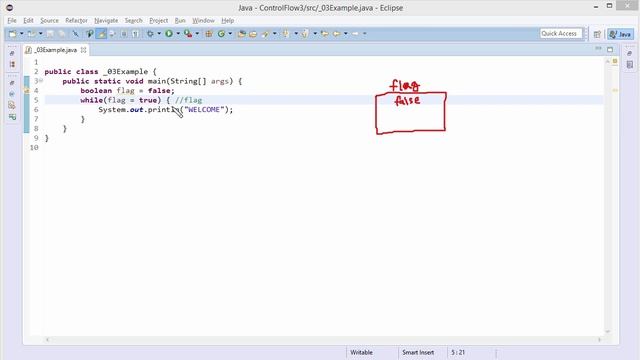Image resolution: width=640 pixels, height=360 pixels.
Task: Click the Run External Tools icon
Action: point(188,34)
